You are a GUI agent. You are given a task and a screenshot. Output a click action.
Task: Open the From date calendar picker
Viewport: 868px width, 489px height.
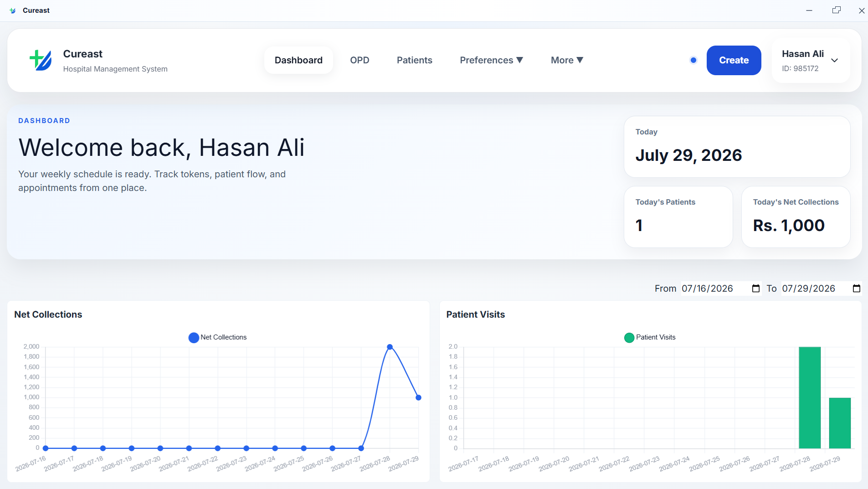[x=756, y=288]
